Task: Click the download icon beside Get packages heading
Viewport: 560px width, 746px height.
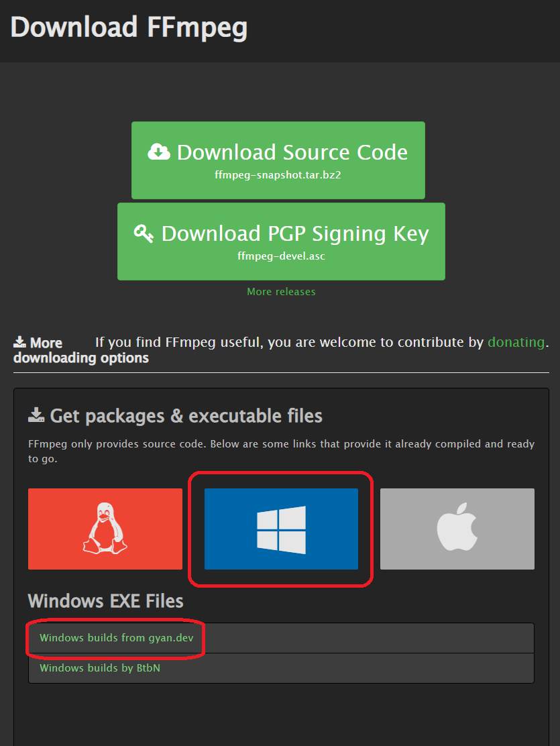Action: coord(36,415)
